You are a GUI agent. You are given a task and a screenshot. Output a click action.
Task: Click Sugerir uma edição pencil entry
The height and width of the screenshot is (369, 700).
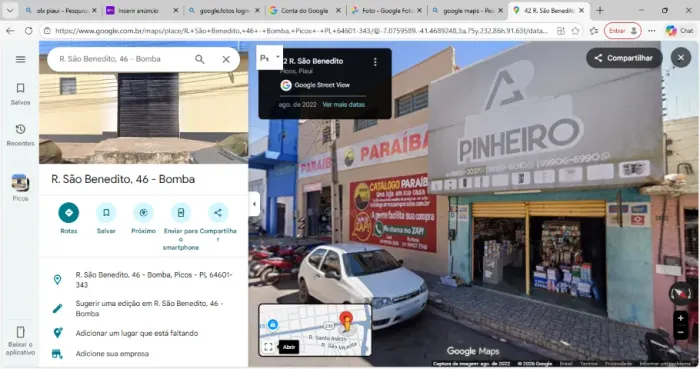pyautogui.click(x=144, y=308)
